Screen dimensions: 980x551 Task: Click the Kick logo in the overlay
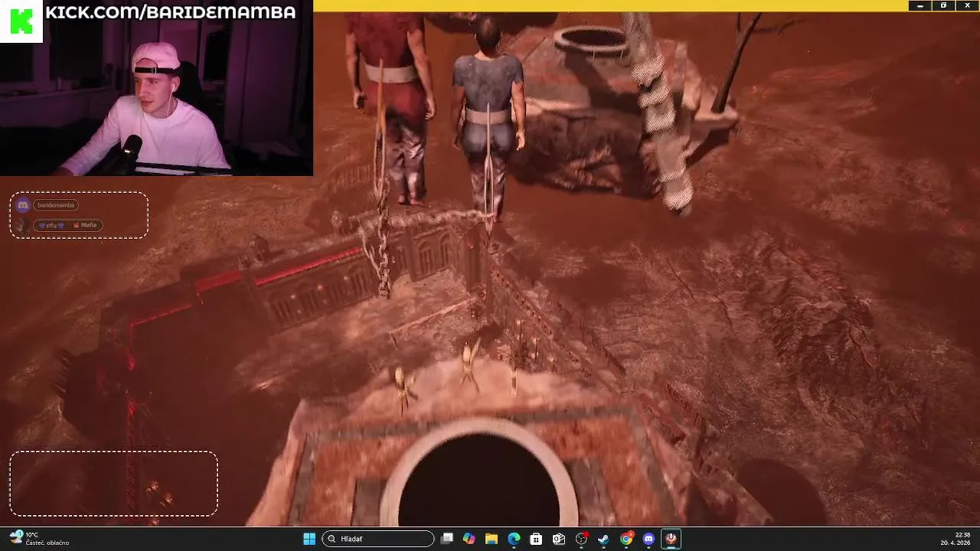pos(21,21)
